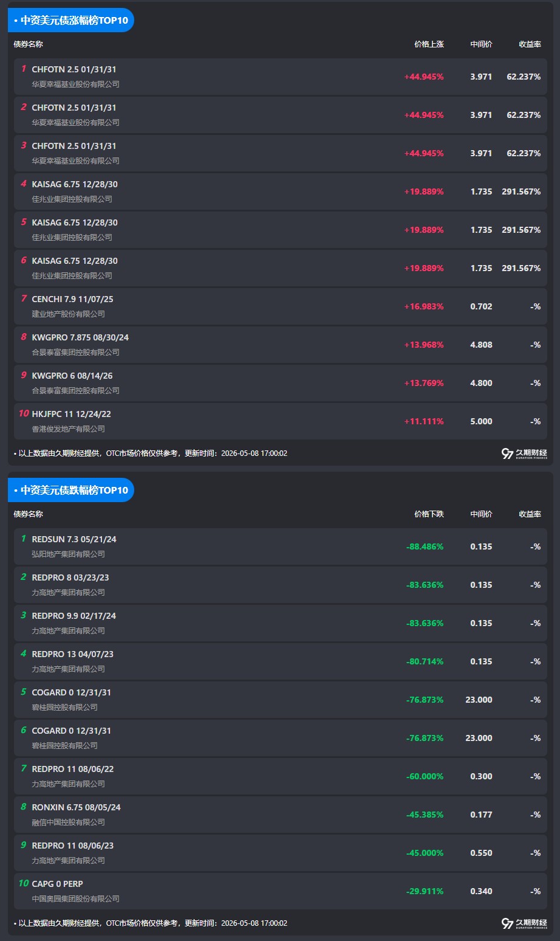The height and width of the screenshot is (941, 560).
Task: Click issuer name 弘阳地产集团有限公司
Action: tap(69, 554)
